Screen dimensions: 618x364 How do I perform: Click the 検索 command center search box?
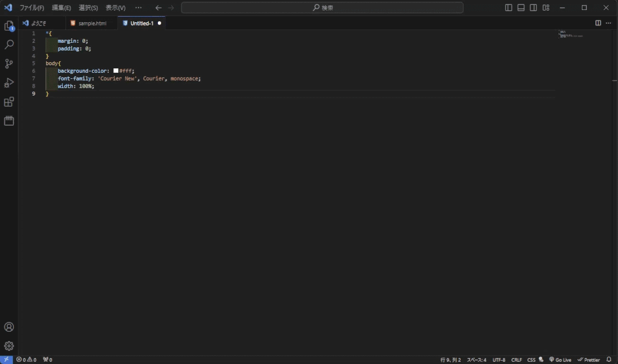coord(322,8)
